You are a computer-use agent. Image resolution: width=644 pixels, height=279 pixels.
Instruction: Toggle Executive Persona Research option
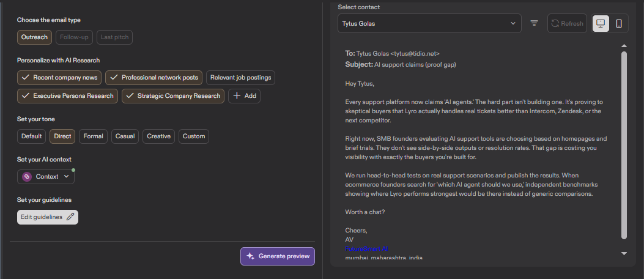click(x=67, y=95)
